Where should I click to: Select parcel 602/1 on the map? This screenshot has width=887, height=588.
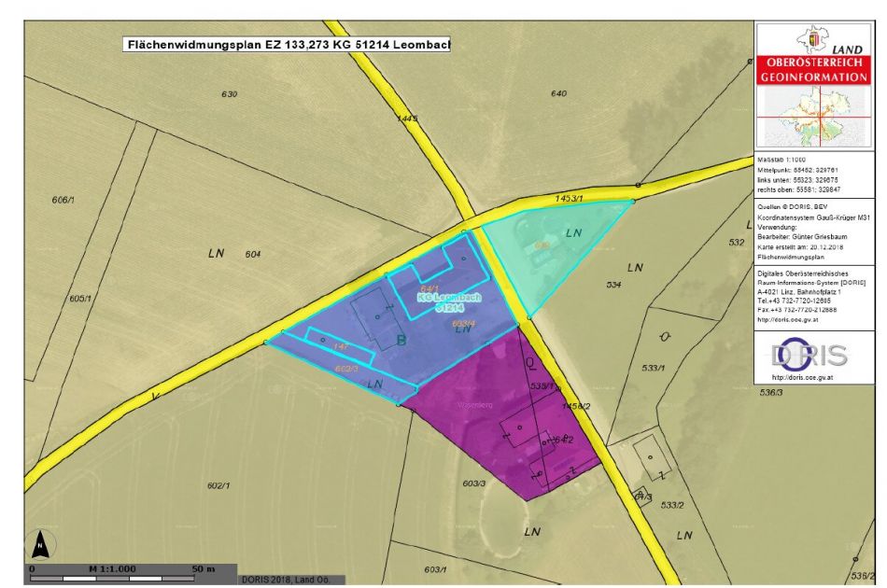click(219, 485)
